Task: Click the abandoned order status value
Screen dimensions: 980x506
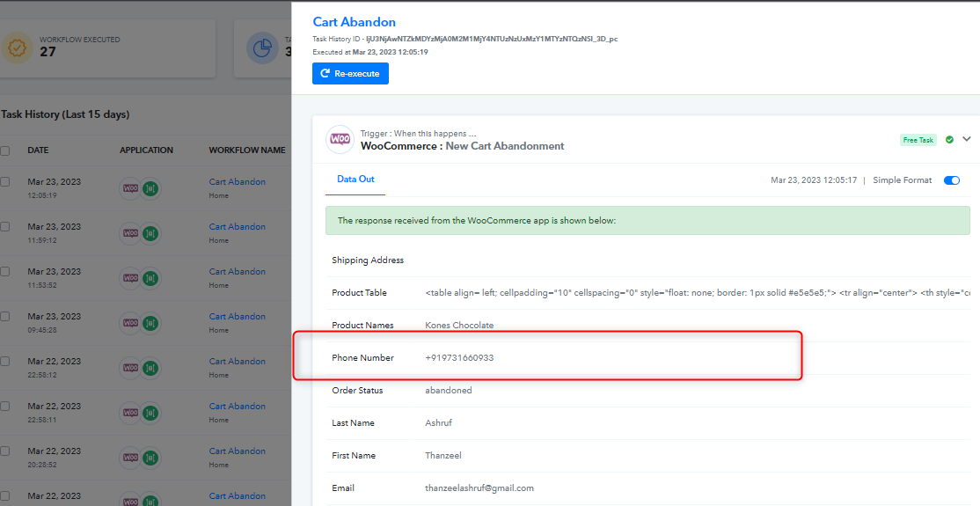Action: tap(448, 391)
